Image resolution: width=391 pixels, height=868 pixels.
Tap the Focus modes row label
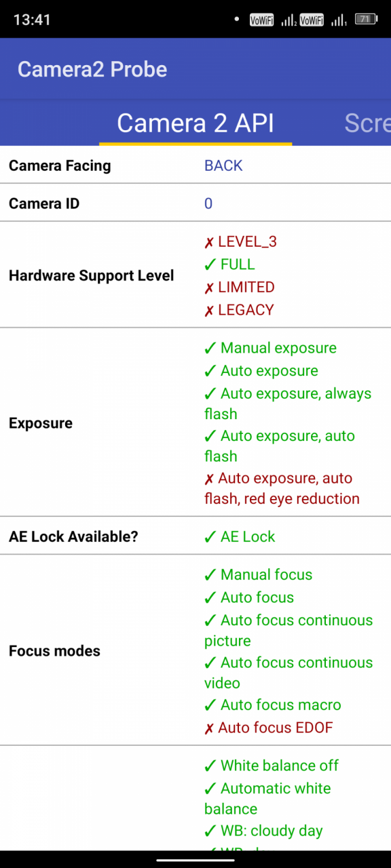point(54,651)
